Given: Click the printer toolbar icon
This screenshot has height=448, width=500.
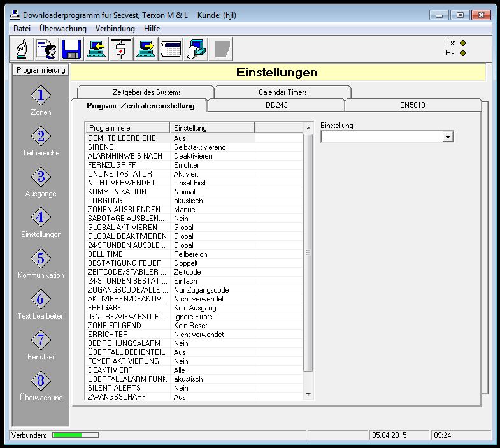Looking at the screenshot, I should point(195,48).
